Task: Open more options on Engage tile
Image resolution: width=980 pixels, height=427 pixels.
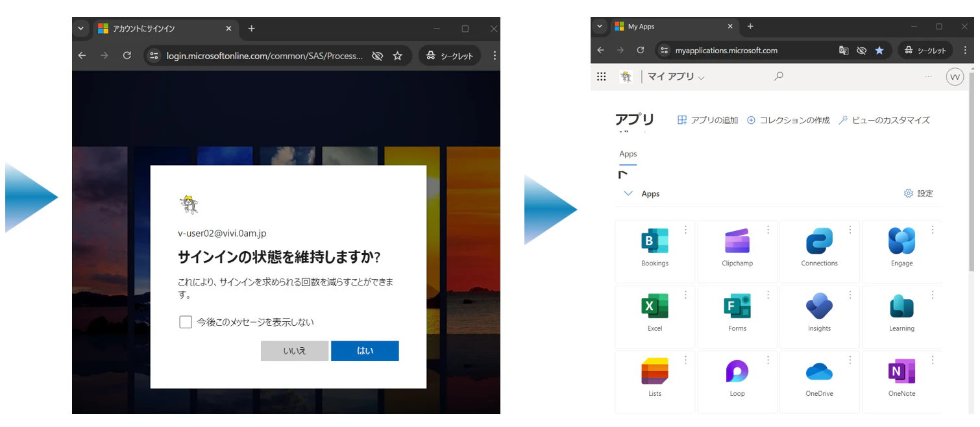Action: 933,230
